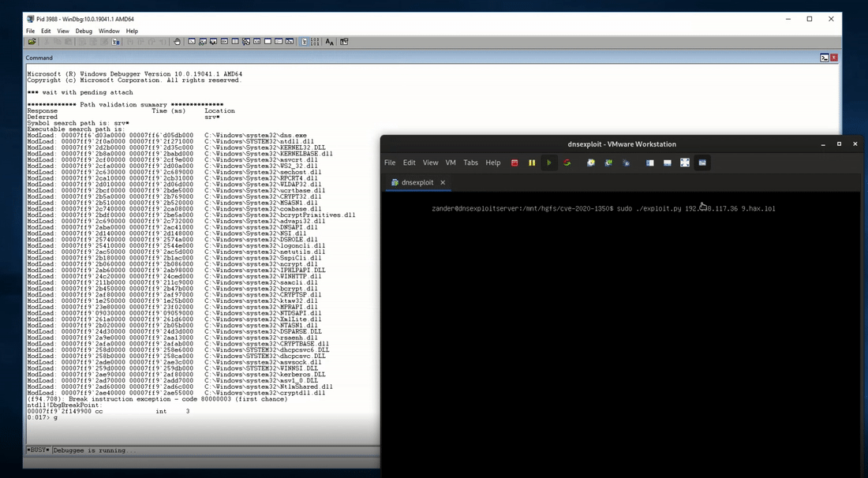Open the Registers window icon in WinDbg toolbar

[224, 42]
